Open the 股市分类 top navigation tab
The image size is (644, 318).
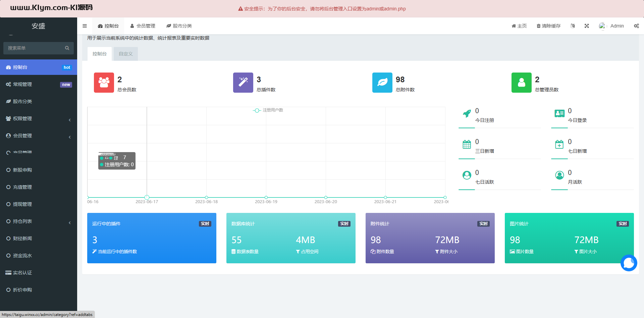pyautogui.click(x=179, y=26)
